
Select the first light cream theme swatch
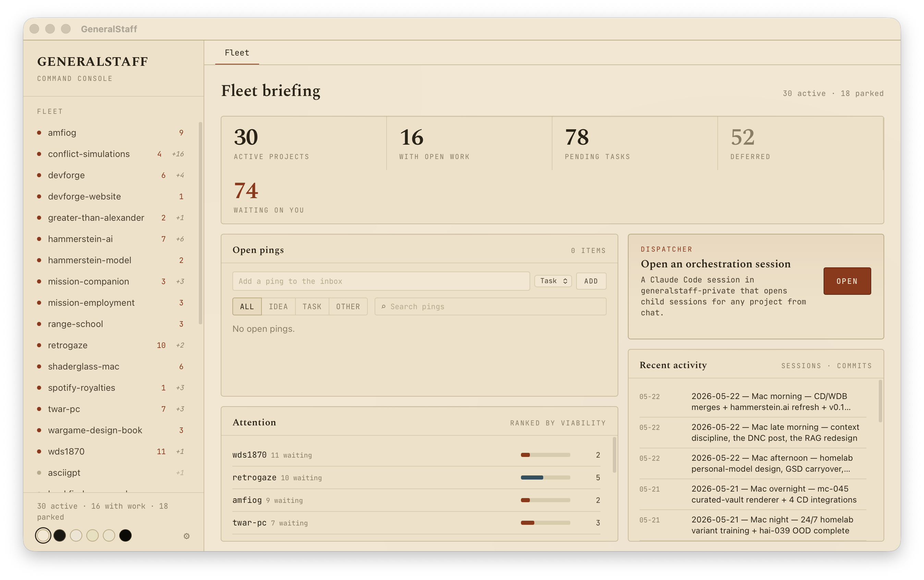[43, 535]
